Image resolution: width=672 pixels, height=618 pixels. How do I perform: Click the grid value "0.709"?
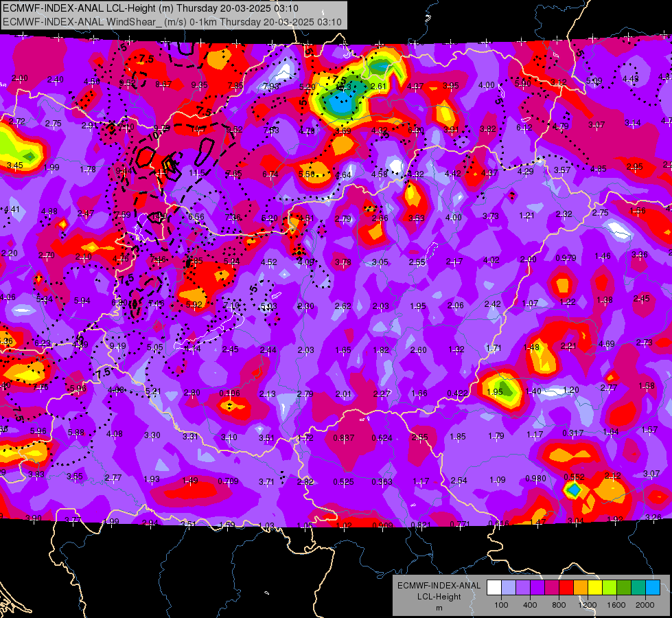pyautogui.click(x=228, y=481)
